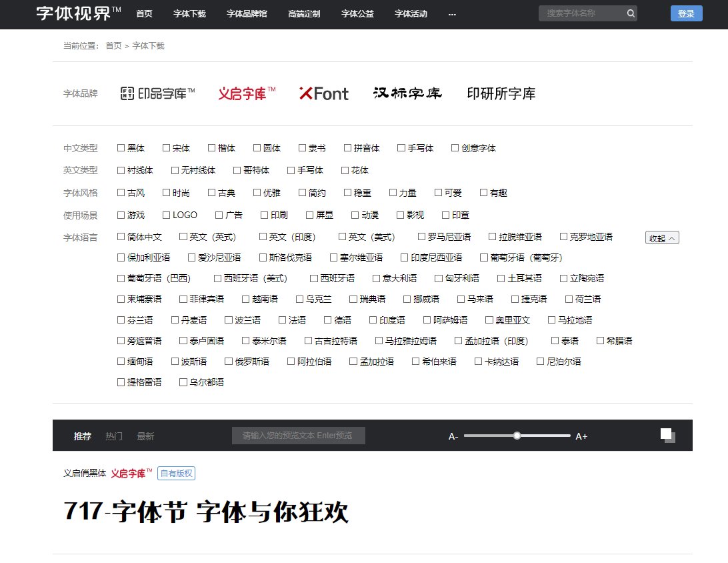This screenshot has height=563, width=728.
Task: Select the 印品字库 brand logo
Action: (156, 93)
